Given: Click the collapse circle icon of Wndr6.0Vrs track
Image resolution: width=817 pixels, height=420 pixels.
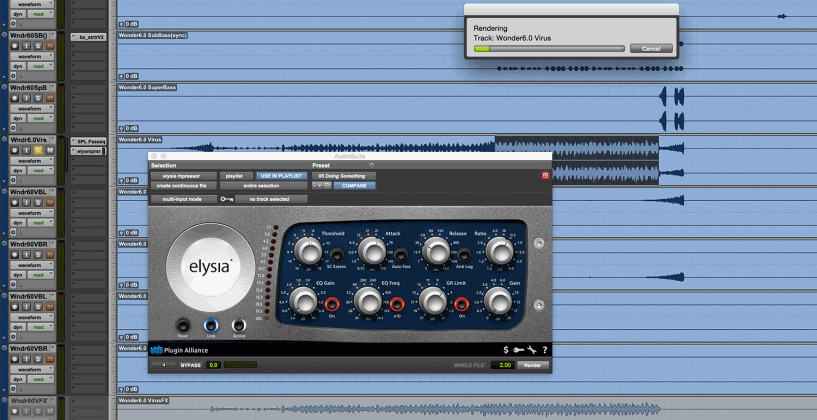Looking at the screenshot, I should pyautogui.click(x=5, y=139).
